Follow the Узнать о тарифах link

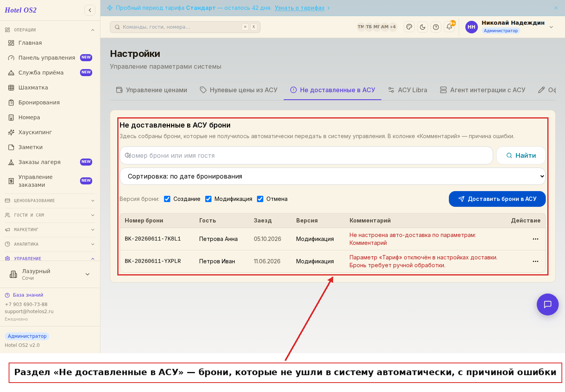tap(299, 8)
